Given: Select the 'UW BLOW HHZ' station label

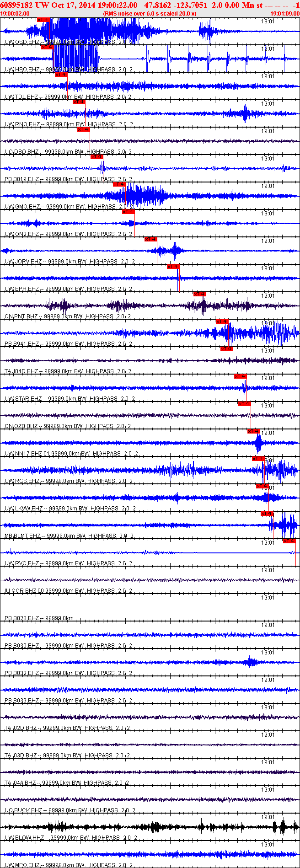Looking at the screenshot, I should (x=25, y=838).
